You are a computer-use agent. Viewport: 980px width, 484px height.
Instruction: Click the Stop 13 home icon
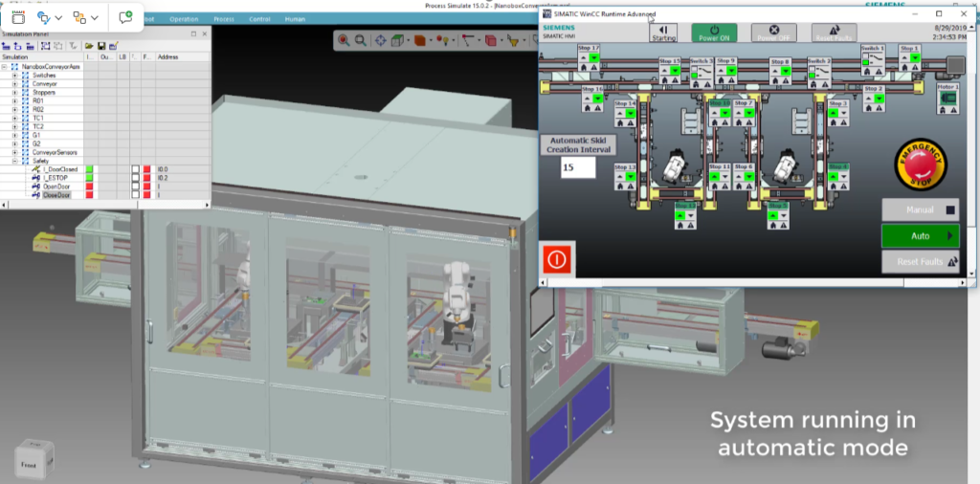(x=620, y=187)
